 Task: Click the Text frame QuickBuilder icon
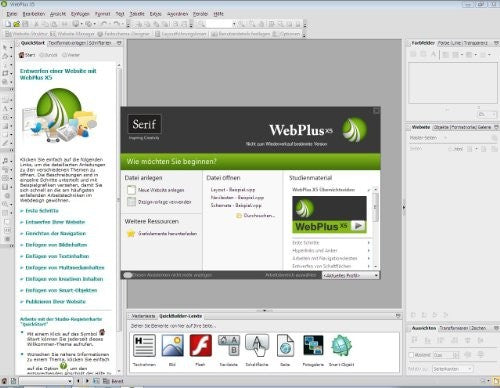coord(144,346)
